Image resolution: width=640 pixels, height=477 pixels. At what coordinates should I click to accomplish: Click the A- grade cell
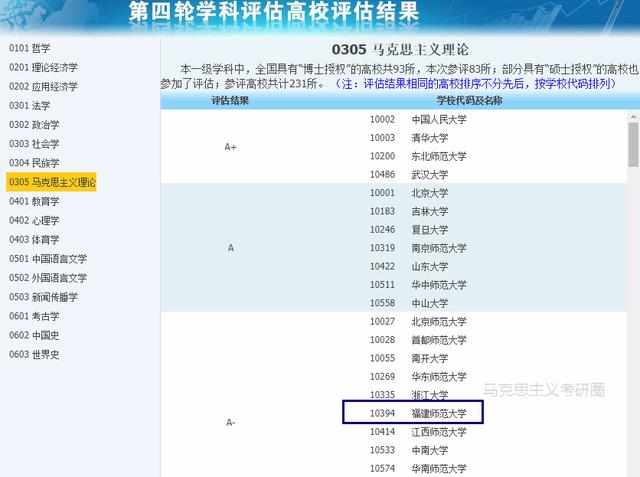pyautogui.click(x=231, y=422)
